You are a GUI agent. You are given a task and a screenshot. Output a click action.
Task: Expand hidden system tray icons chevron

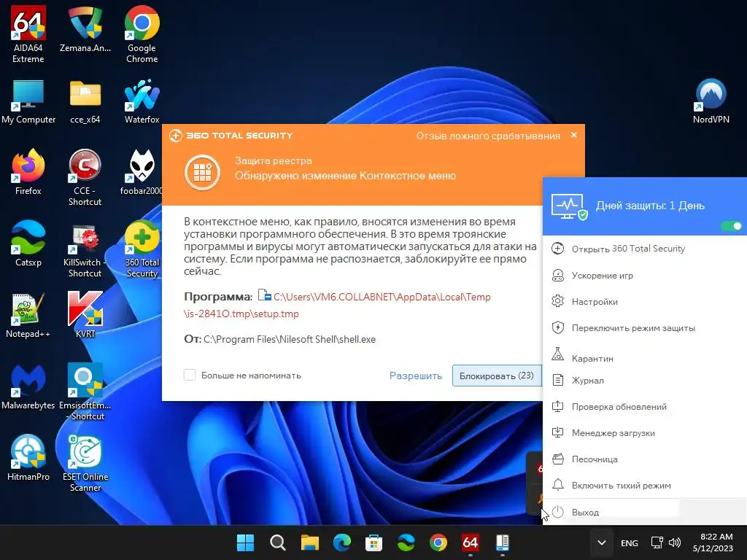tap(602, 542)
